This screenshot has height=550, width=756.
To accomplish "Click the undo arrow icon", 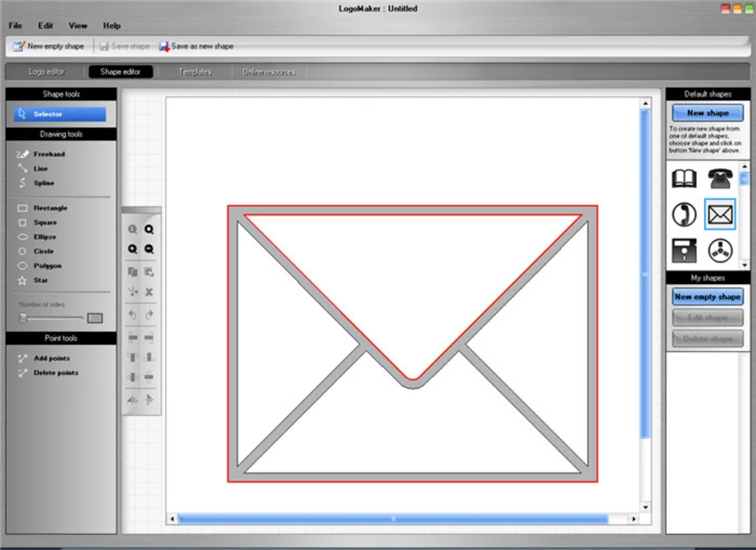I will point(133,315).
